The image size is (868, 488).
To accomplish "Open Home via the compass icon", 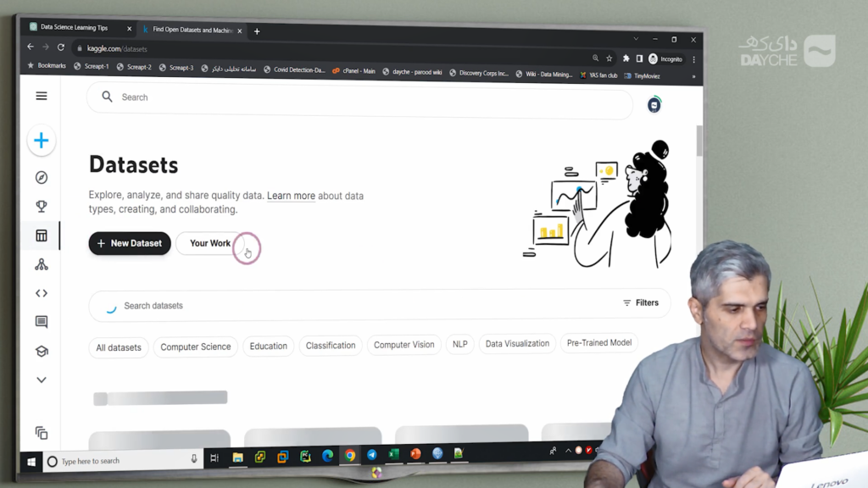I will tap(42, 177).
